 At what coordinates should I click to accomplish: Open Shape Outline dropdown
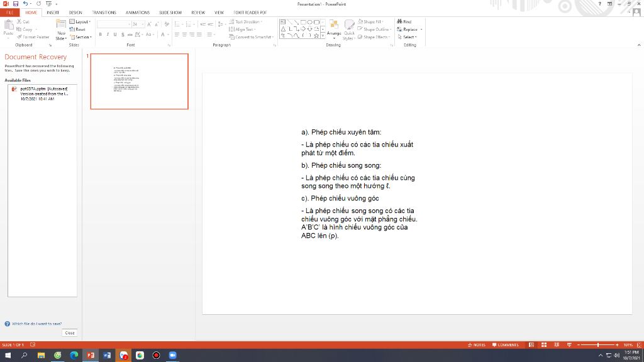[375, 29]
